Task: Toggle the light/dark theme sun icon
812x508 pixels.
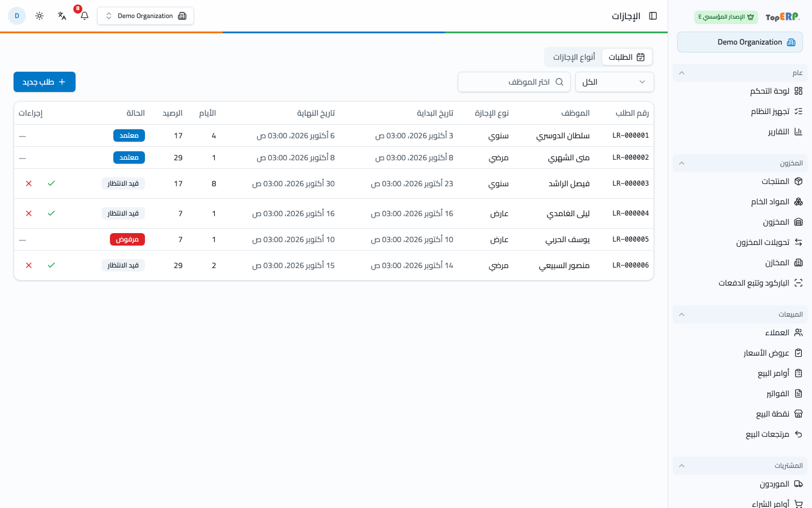Action: [x=39, y=16]
